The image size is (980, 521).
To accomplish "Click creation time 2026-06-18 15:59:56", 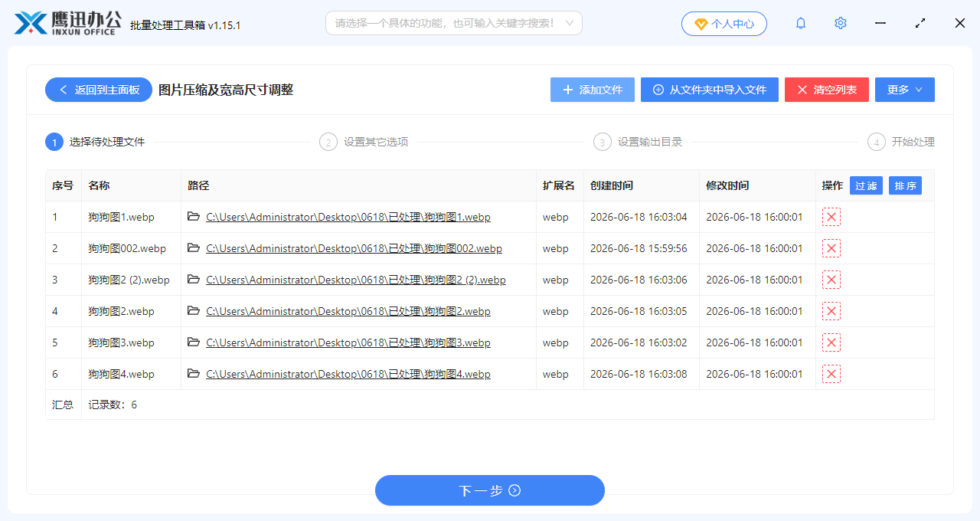I will (x=639, y=248).
